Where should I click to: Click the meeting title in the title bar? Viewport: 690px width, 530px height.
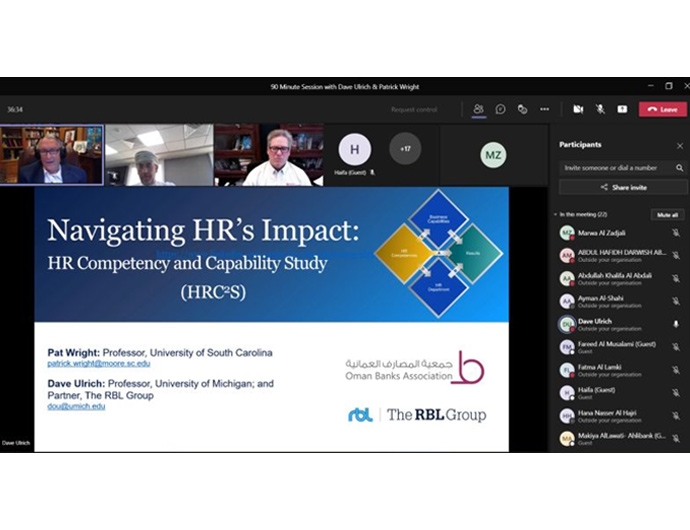pos(345,87)
